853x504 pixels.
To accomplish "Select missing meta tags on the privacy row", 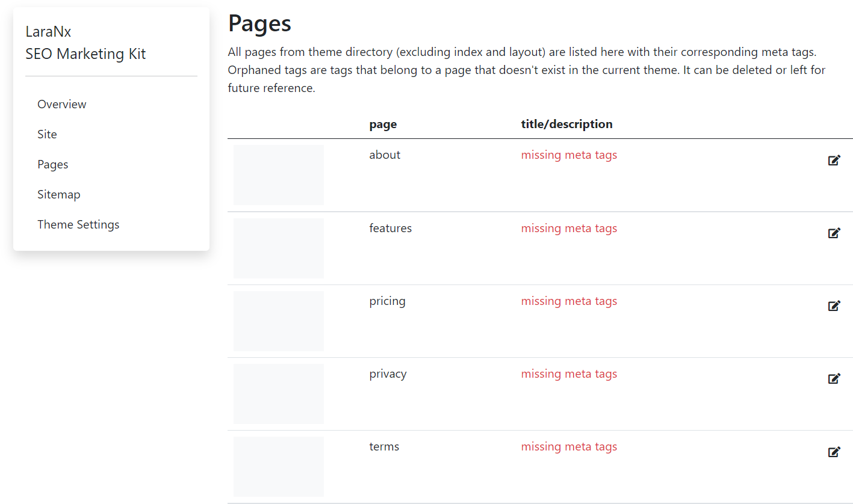I will (569, 373).
